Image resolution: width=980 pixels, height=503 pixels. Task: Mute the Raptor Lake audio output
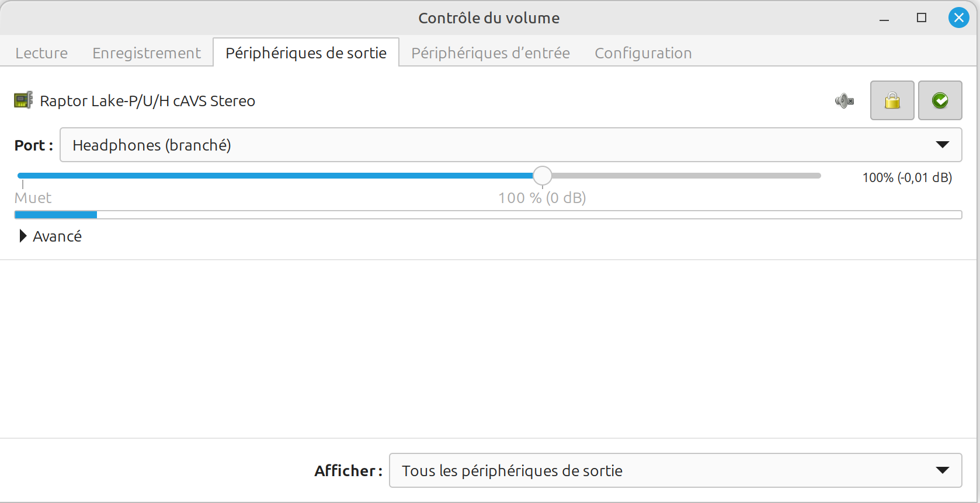point(845,101)
